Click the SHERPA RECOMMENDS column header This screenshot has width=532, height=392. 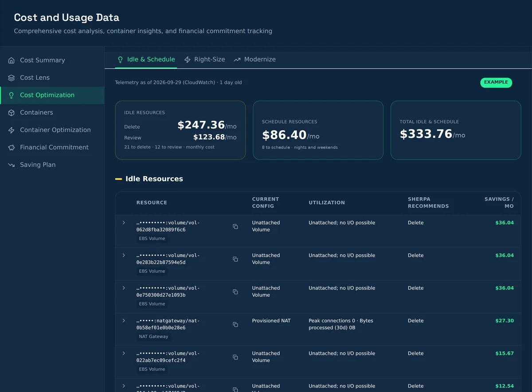[428, 202]
